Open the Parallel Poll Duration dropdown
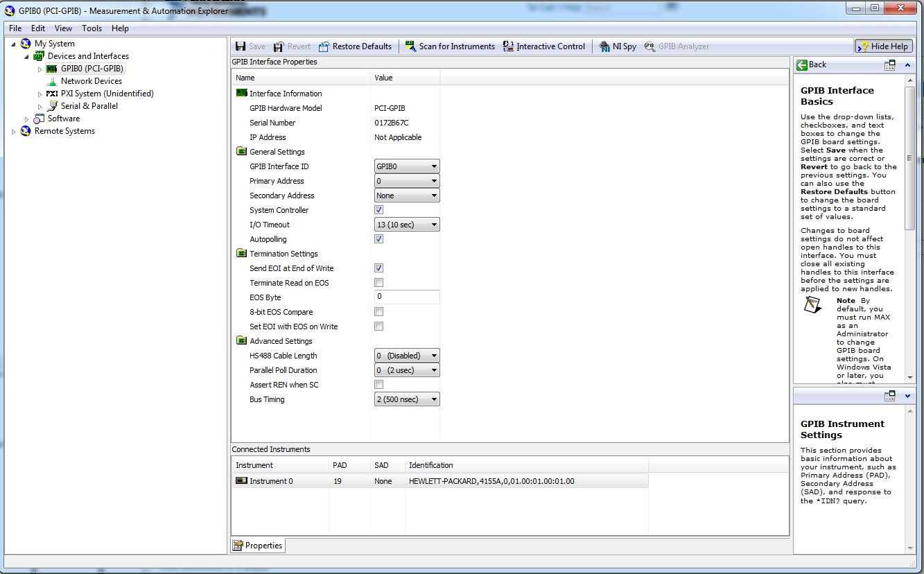This screenshot has width=924, height=574. 407,370
